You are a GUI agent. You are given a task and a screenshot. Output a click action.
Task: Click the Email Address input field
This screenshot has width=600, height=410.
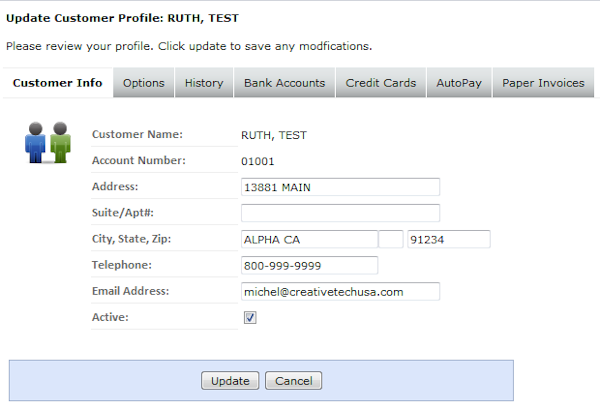tap(340, 291)
